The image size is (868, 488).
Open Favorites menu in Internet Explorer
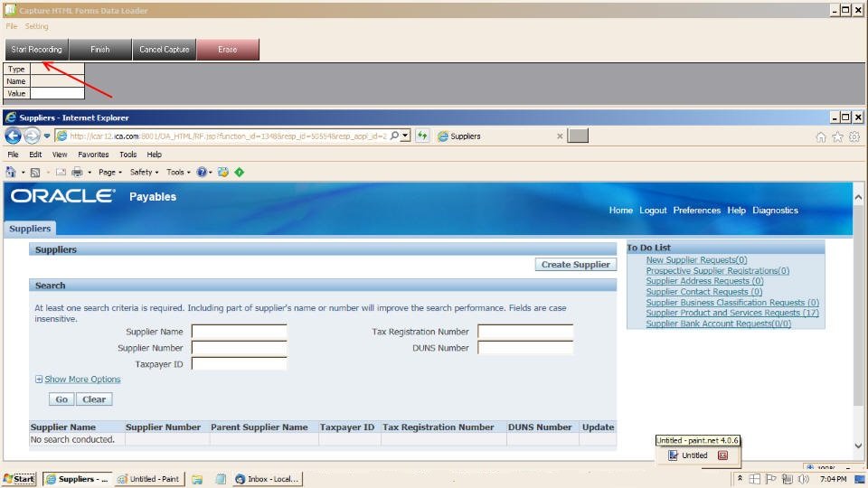pos(93,155)
